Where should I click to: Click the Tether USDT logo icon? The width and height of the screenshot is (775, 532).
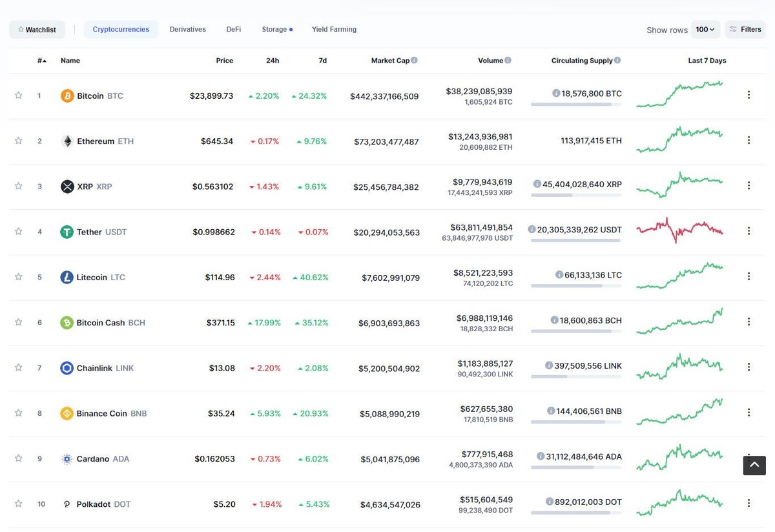click(67, 231)
